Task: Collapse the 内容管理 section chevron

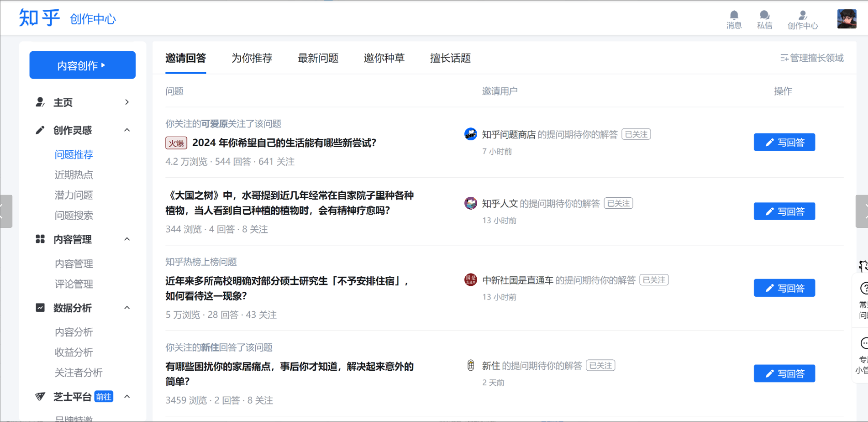Action: point(127,239)
